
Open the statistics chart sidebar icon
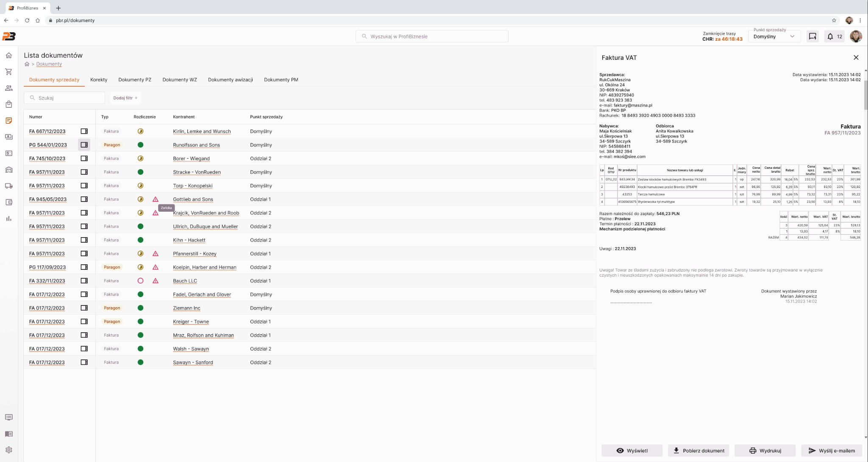(8, 218)
